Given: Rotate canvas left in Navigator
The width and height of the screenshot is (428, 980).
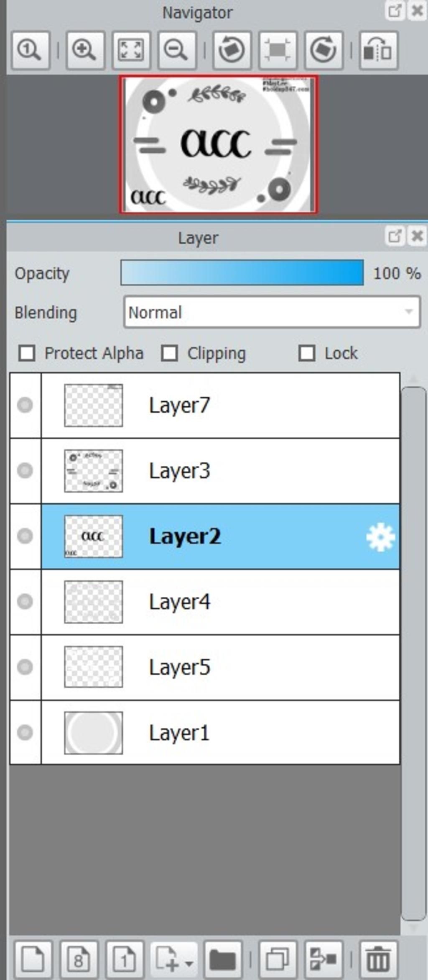Looking at the screenshot, I should (232, 50).
